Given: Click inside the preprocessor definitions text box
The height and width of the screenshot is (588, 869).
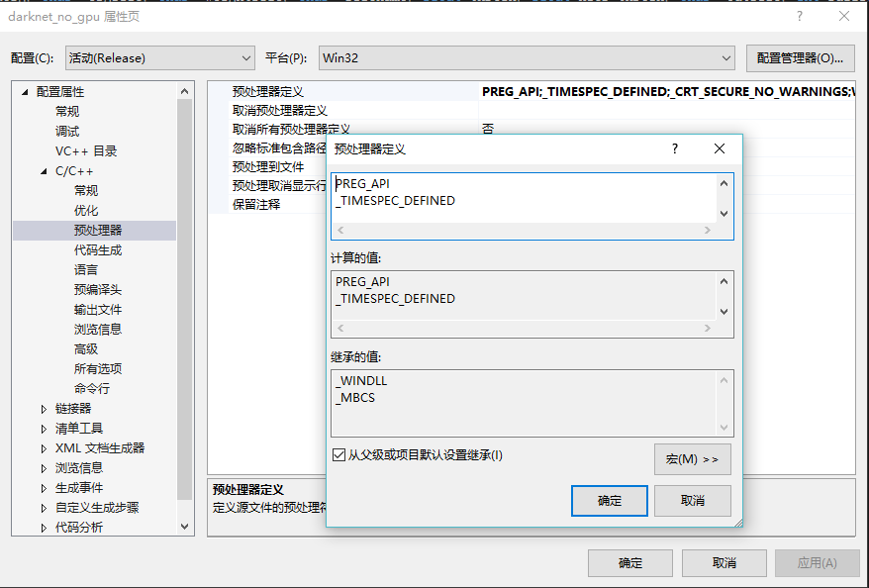Looking at the screenshot, I should (x=523, y=196).
